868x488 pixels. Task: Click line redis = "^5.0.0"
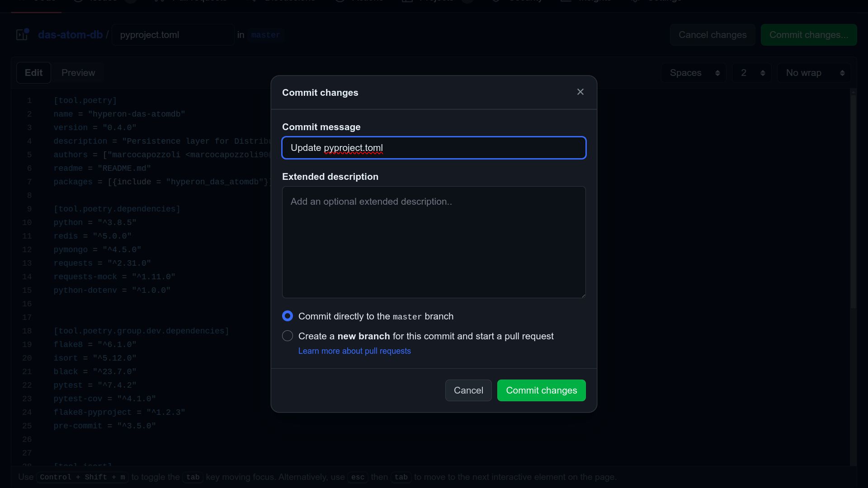92,236
